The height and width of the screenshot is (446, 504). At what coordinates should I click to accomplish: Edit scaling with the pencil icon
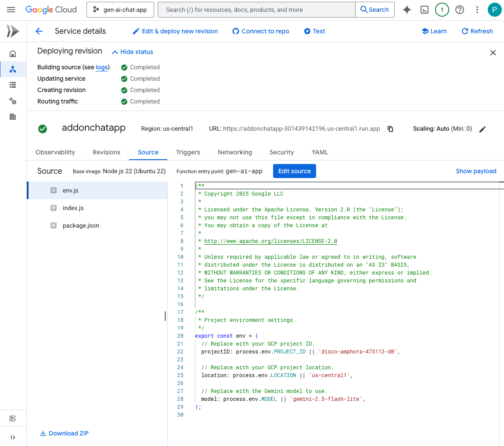tap(482, 129)
